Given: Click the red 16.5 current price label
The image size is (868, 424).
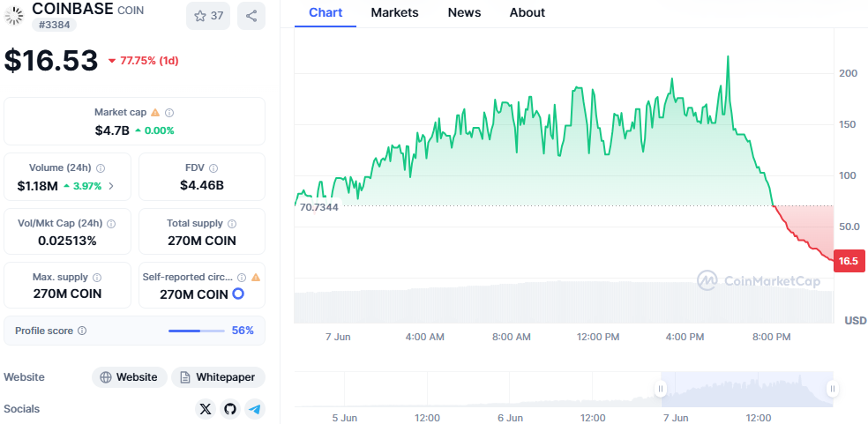Looking at the screenshot, I should 848,261.
